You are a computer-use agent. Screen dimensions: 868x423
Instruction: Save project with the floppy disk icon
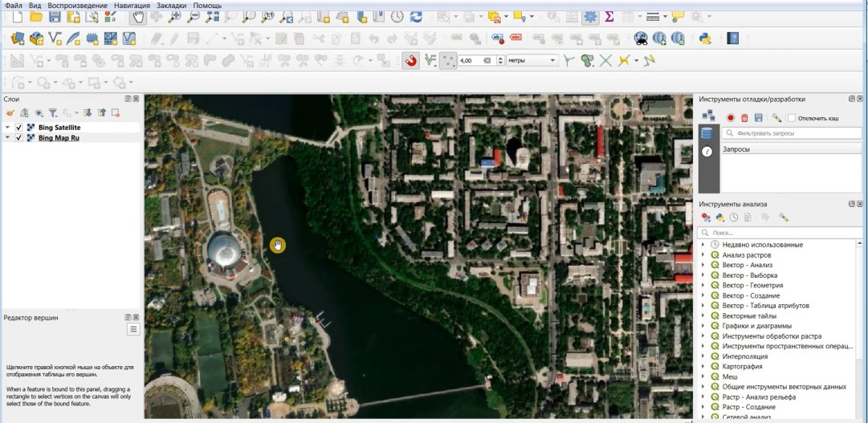point(55,16)
